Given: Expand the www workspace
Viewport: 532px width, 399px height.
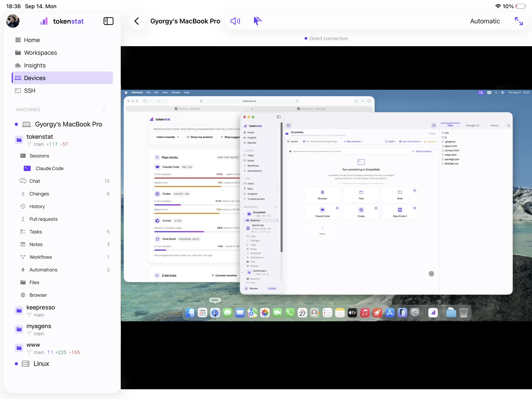Looking at the screenshot, I should [62, 348].
